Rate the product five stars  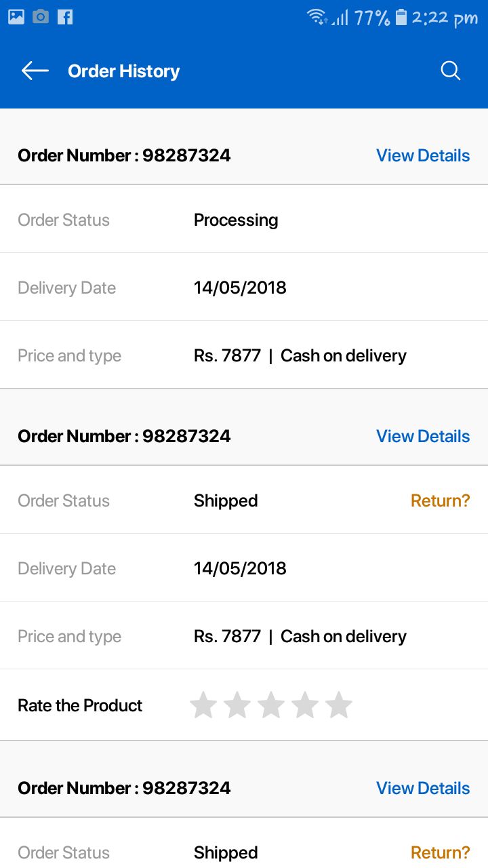(x=339, y=705)
